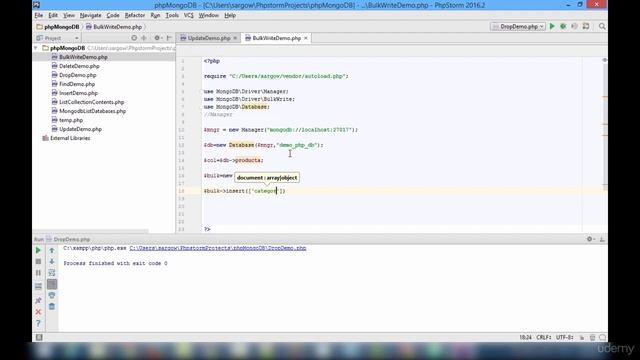Click the Restore Layout icon in Run panel
The image size is (640, 360).
(38, 287)
